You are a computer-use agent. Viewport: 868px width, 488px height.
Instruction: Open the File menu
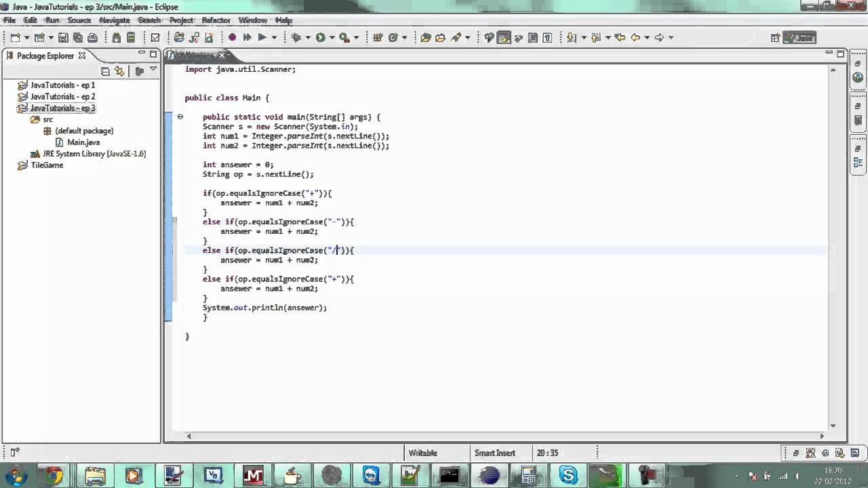9,20
